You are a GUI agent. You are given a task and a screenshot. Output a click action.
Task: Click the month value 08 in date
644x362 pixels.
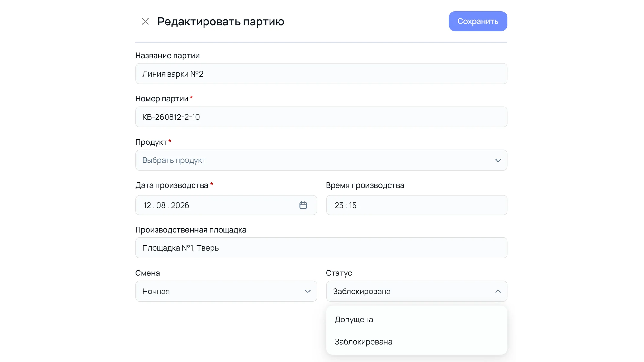(x=161, y=205)
